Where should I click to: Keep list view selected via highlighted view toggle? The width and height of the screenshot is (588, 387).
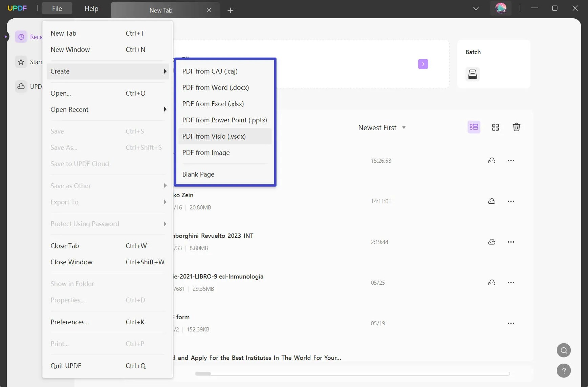point(473,127)
